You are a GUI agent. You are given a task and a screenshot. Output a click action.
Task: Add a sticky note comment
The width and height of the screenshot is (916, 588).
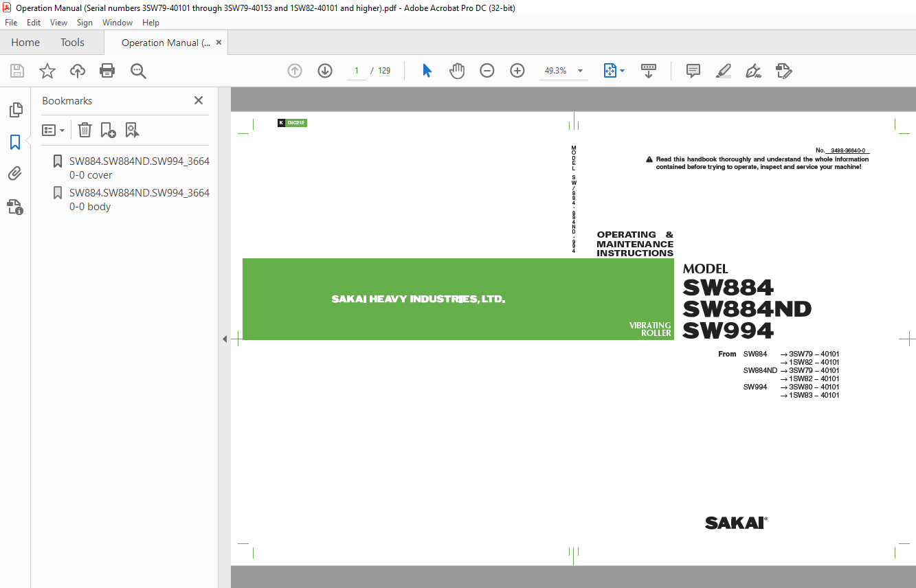coord(693,71)
